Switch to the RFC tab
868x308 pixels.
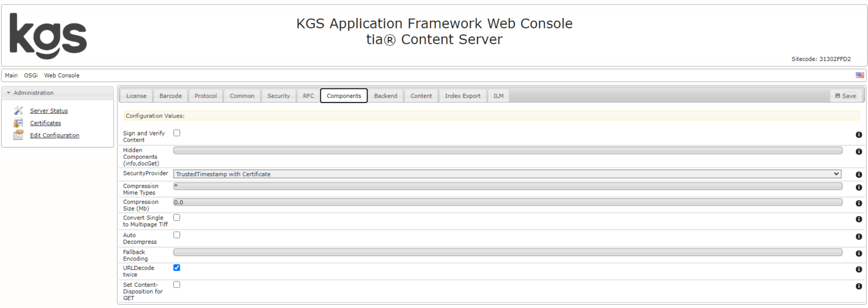pyautogui.click(x=308, y=96)
